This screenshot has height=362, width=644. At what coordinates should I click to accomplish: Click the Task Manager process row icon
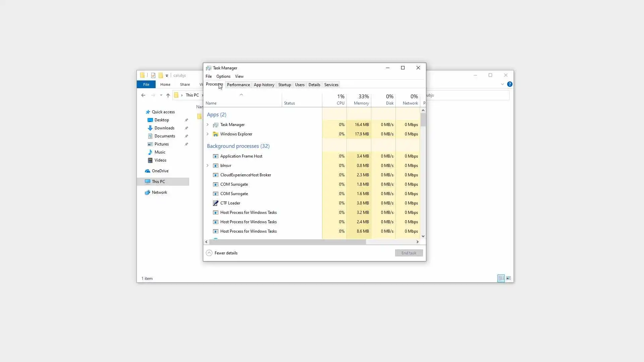[216, 125]
